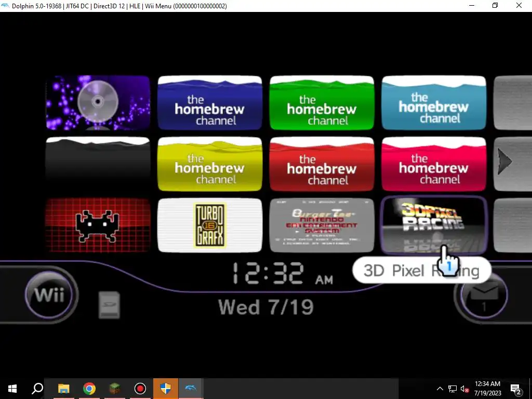Open Windows taskbar search
Image resolution: width=532 pixels, height=399 pixels.
(x=37, y=389)
